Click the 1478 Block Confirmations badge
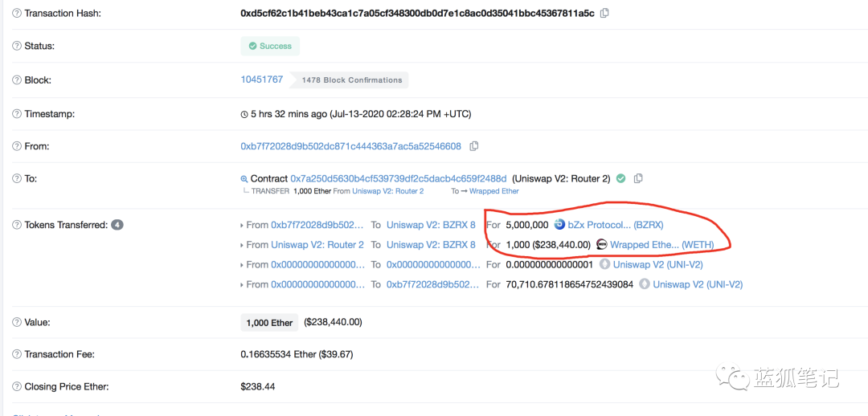868x416 pixels. click(x=349, y=80)
